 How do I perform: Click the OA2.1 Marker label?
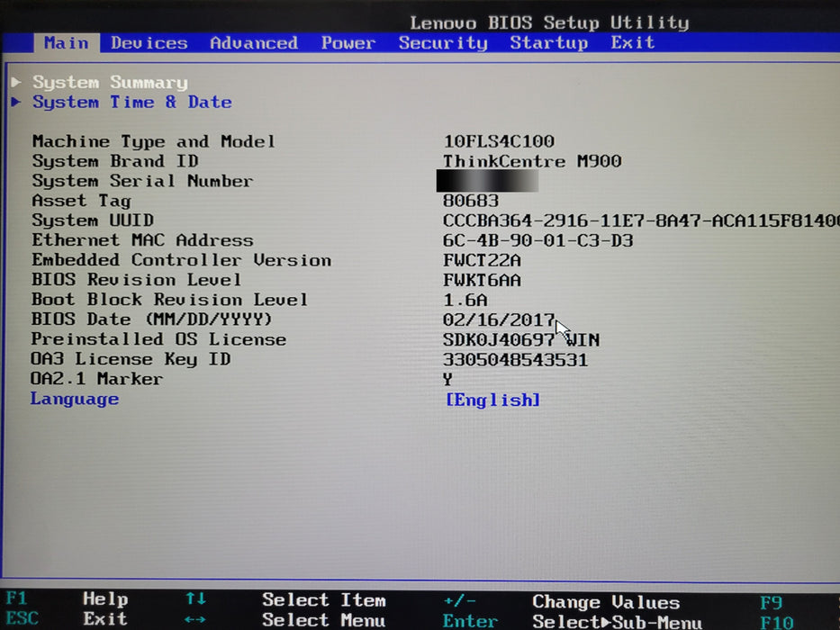pos(96,379)
